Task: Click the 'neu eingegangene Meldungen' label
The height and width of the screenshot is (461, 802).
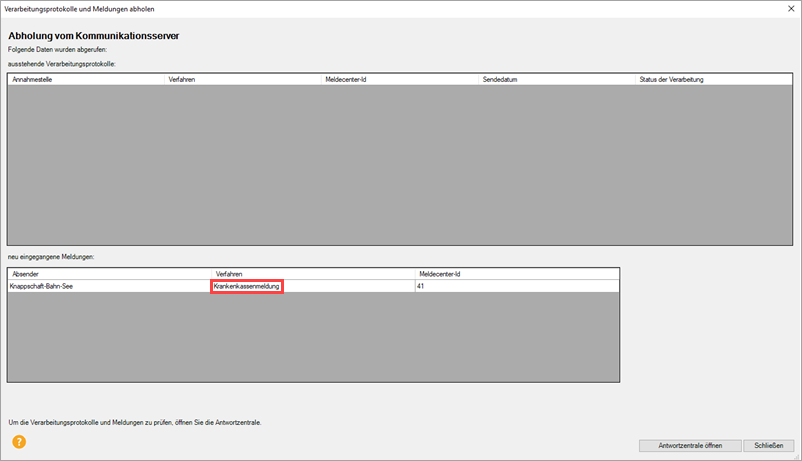Action: coord(50,257)
